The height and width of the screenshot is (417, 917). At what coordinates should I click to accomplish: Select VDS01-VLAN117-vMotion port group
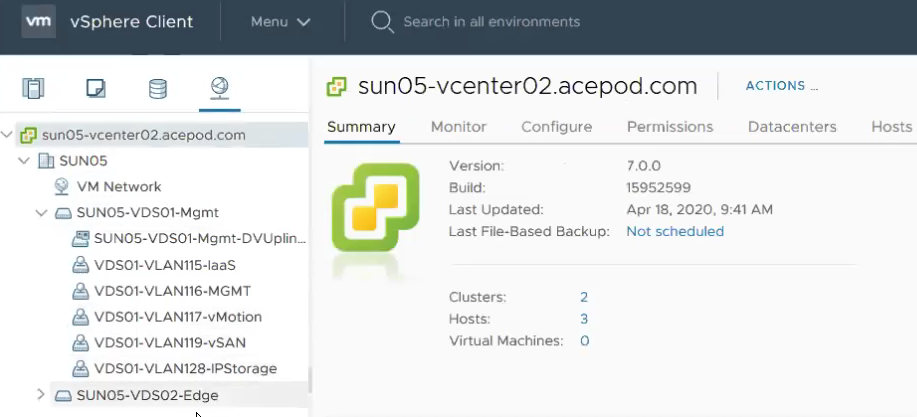pyautogui.click(x=178, y=317)
